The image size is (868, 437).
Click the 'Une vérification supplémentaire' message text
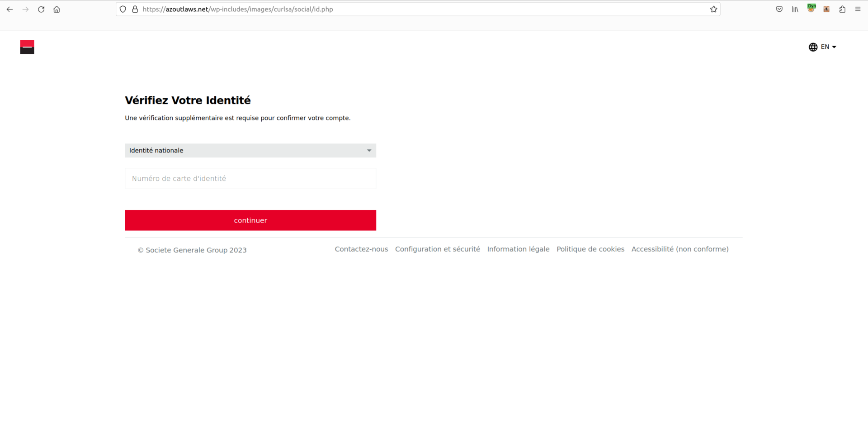pos(238,118)
